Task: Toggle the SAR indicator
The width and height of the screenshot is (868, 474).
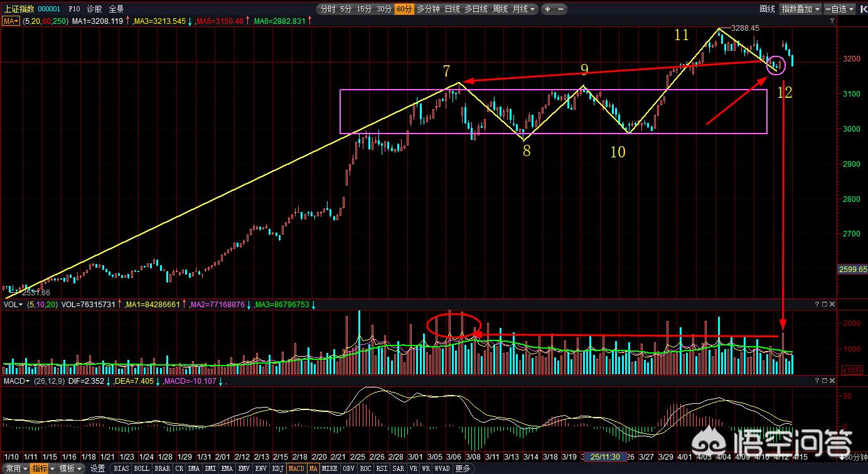Action: [x=399, y=468]
